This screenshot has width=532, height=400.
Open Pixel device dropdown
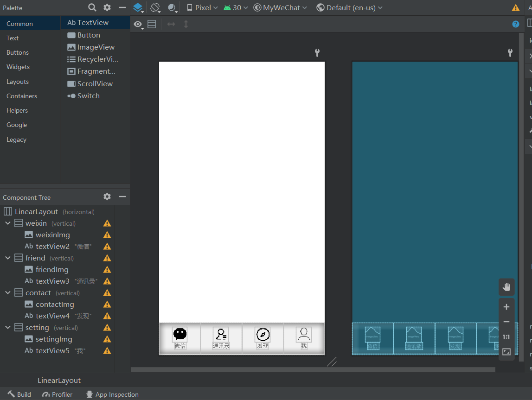point(202,7)
